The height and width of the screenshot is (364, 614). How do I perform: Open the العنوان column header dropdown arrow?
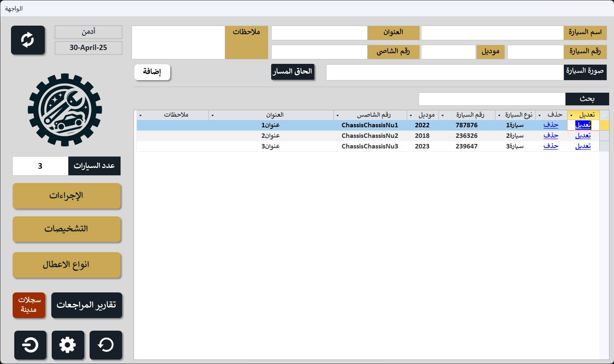[x=212, y=116]
